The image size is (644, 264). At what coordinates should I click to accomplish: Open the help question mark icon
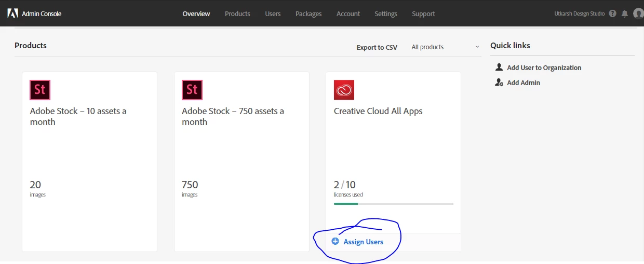[613, 13]
